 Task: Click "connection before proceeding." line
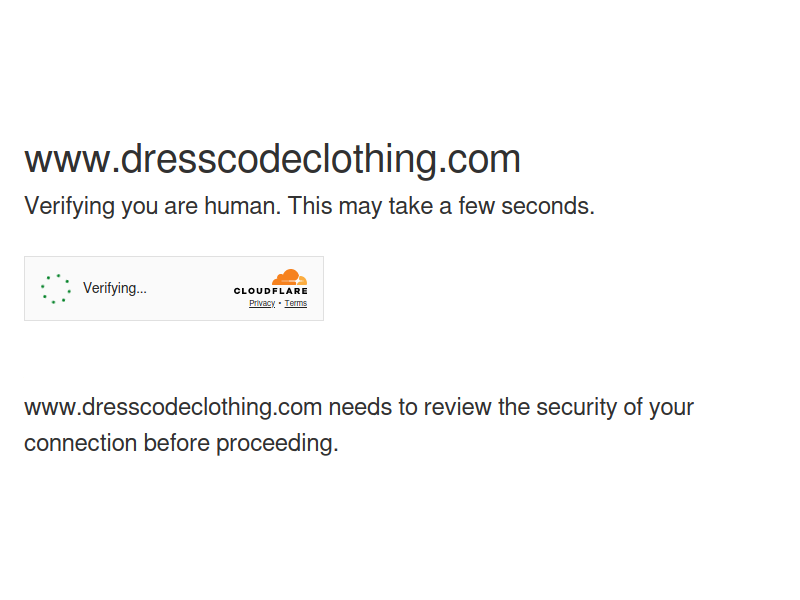[181, 443]
